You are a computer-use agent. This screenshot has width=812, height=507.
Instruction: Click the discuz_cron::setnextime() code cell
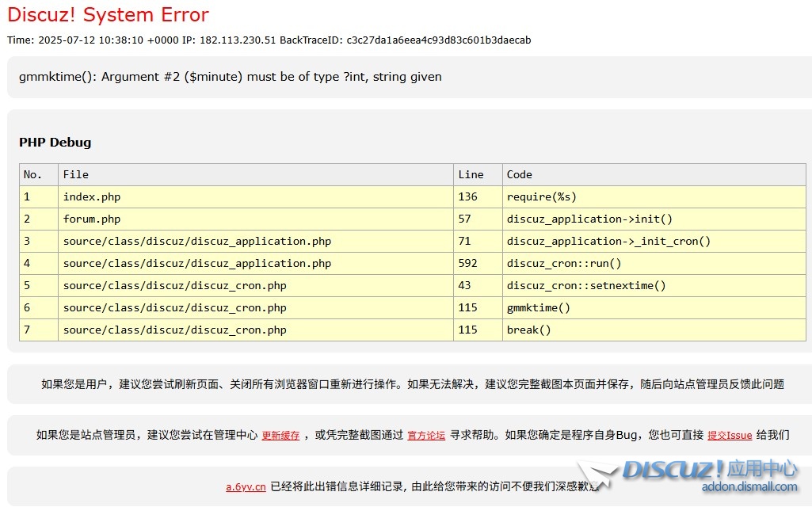pos(586,285)
